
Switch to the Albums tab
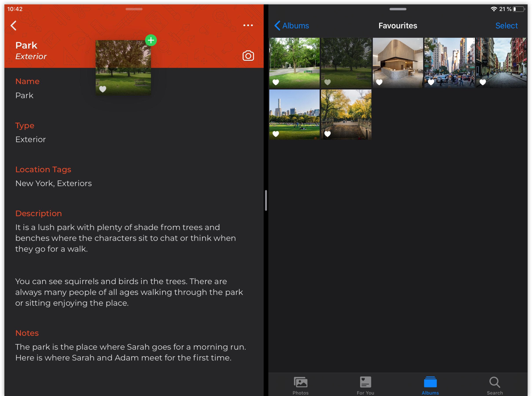click(x=430, y=385)
